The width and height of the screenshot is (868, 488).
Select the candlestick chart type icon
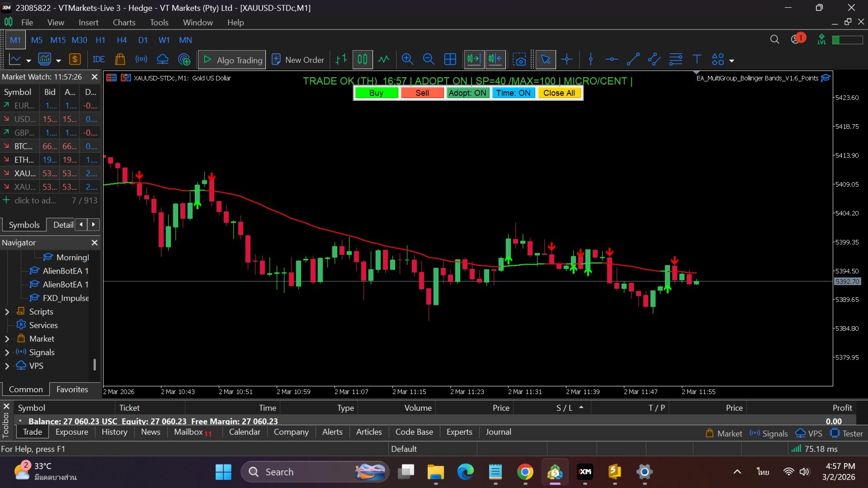point(362,59)
